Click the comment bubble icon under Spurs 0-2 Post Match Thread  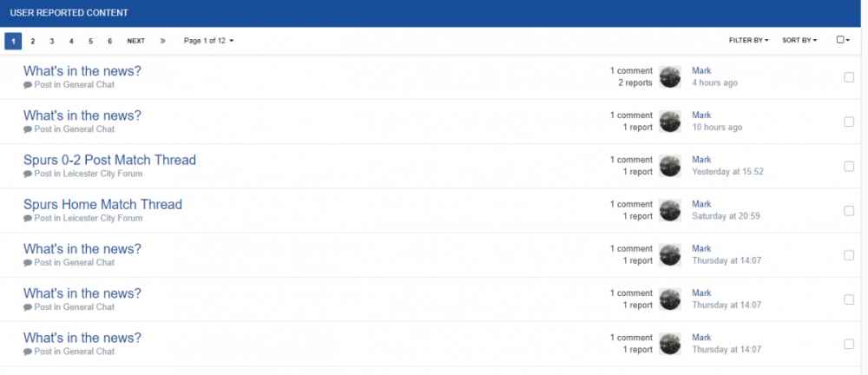coord(28,174)
